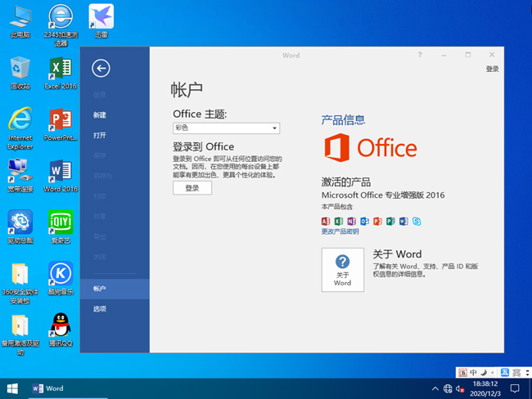Open the notification center icon
The width and height of the screenshot is (532, 399).
[x=515, y=388]
